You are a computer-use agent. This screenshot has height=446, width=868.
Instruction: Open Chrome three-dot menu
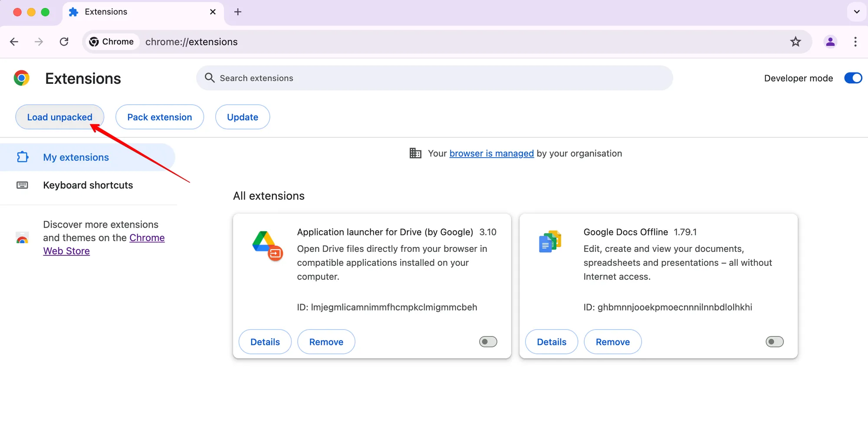(x=855, y=42)
